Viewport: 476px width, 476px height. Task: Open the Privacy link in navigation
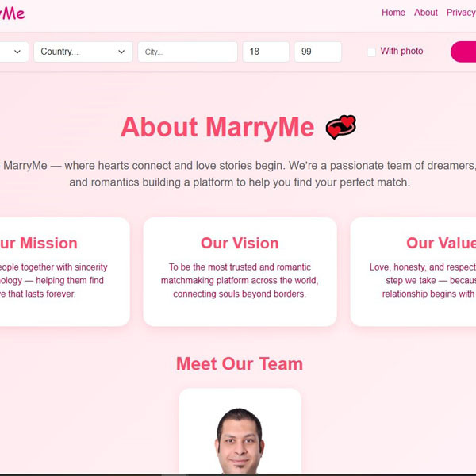tap(461, 13)
